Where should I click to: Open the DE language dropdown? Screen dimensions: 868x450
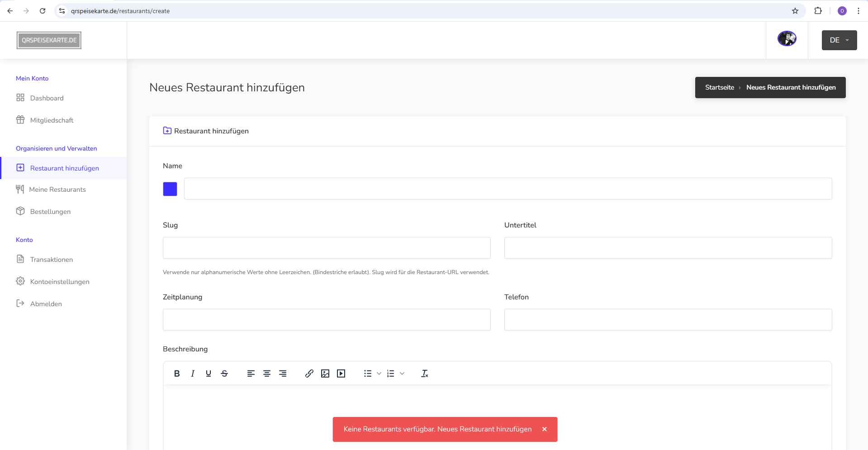pyautogui.click(x=839, y=40)
